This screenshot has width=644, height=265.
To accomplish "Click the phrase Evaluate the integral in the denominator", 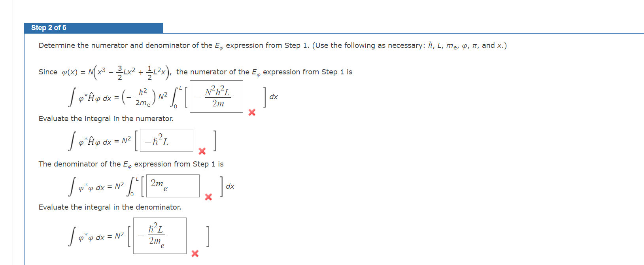I will point(110,207).
